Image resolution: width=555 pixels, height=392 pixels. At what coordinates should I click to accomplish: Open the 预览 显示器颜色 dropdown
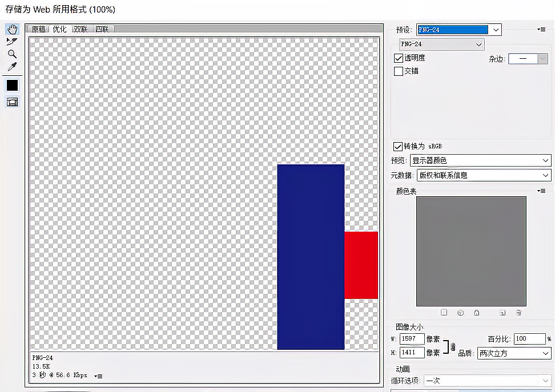[480, 160]
